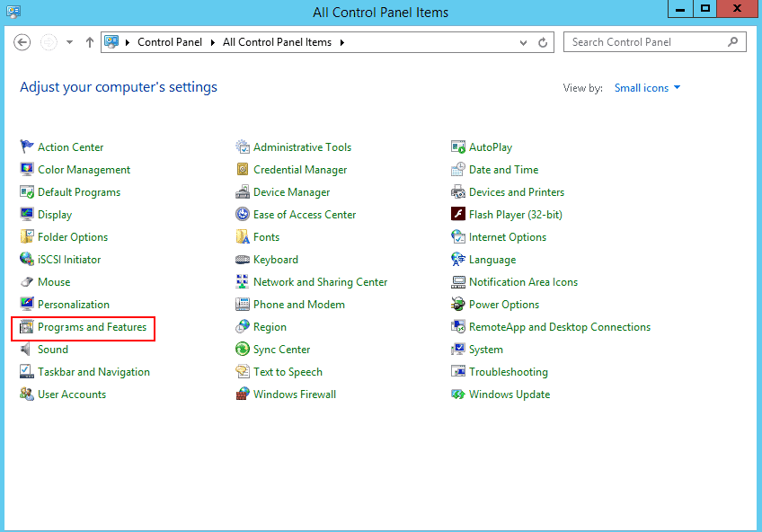Click the Windows Update icon

pyautogui.click(x=457, y=394)
